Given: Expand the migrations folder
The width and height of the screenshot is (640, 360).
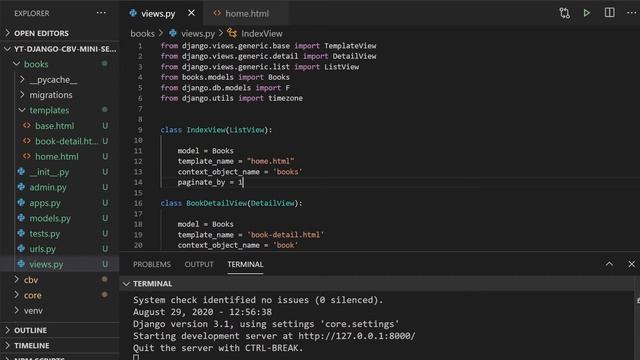Looking at the screenshot, I should pos(60,95).
